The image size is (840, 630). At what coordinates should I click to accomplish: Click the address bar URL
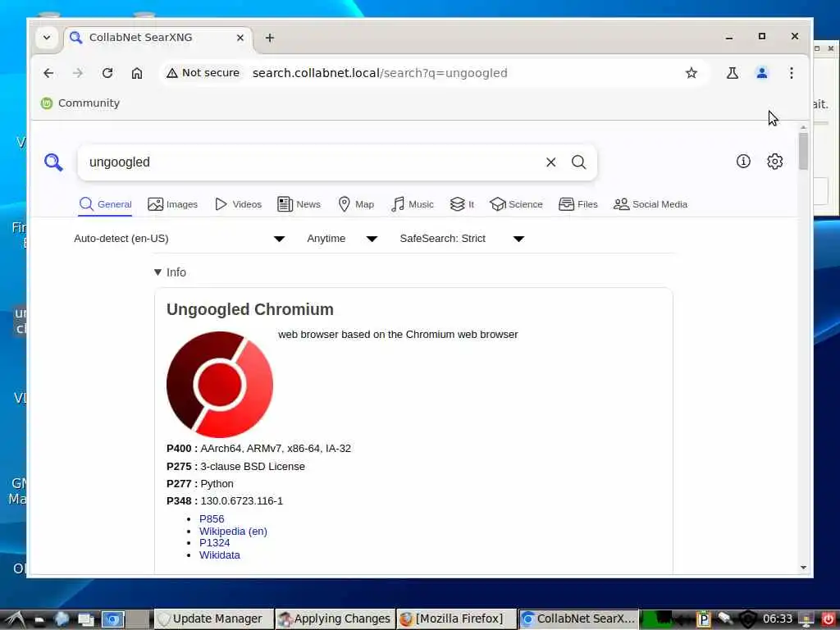point(380,73)
